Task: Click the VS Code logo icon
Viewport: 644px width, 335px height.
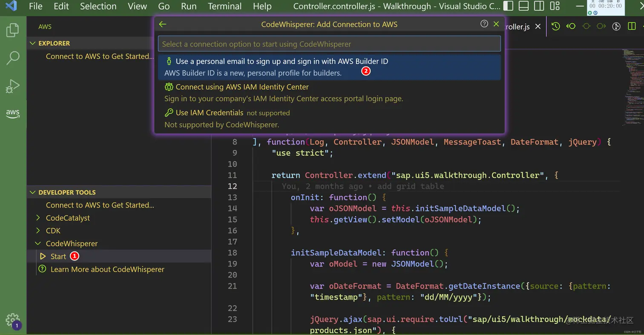Action: click(11, 6)
